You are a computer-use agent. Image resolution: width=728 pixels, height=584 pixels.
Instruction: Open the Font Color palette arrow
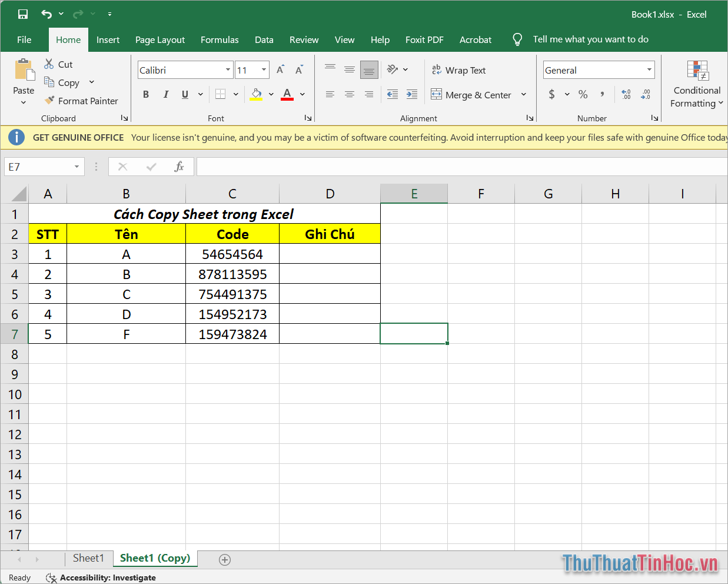coord(302,94)
